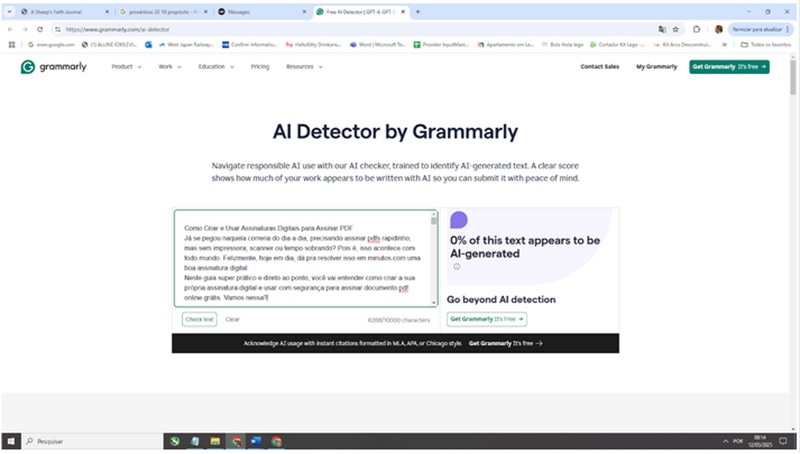Open the second pinned taskbar app icon
The width and height of the screenshot is (800, 454).
[x=195, y=441]
